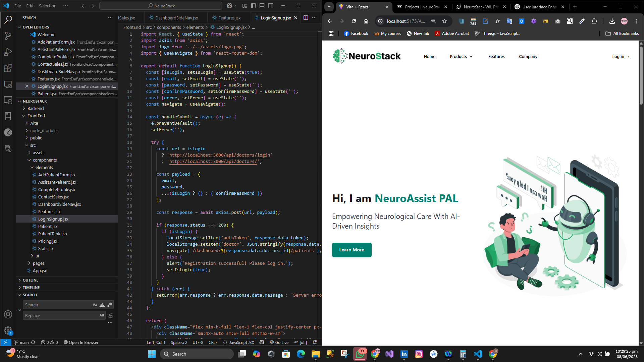Expand the Backend folder
644x362 pixels.
36,108
